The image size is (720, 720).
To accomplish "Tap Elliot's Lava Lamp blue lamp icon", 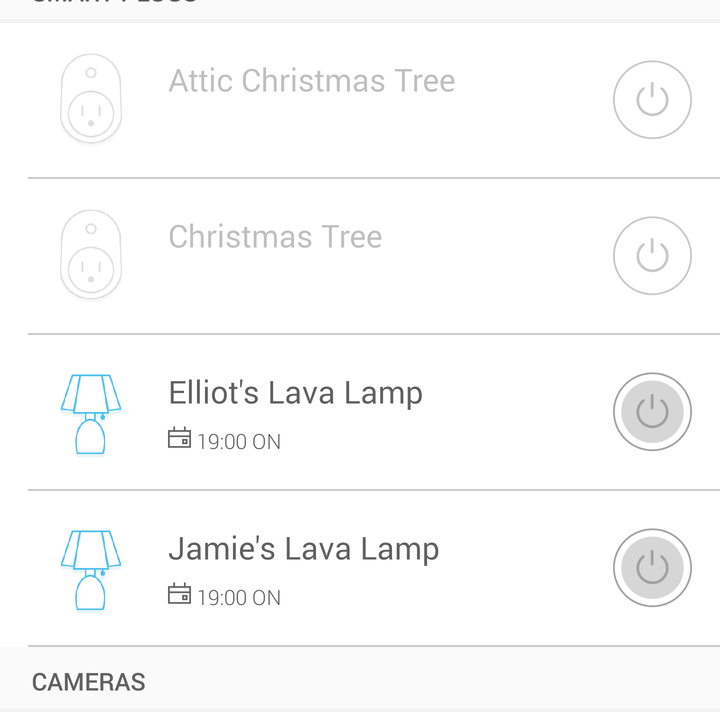I will (91, 415).
